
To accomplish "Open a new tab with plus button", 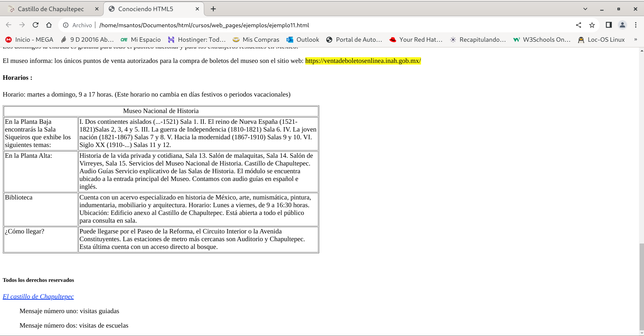I will 213,9.
